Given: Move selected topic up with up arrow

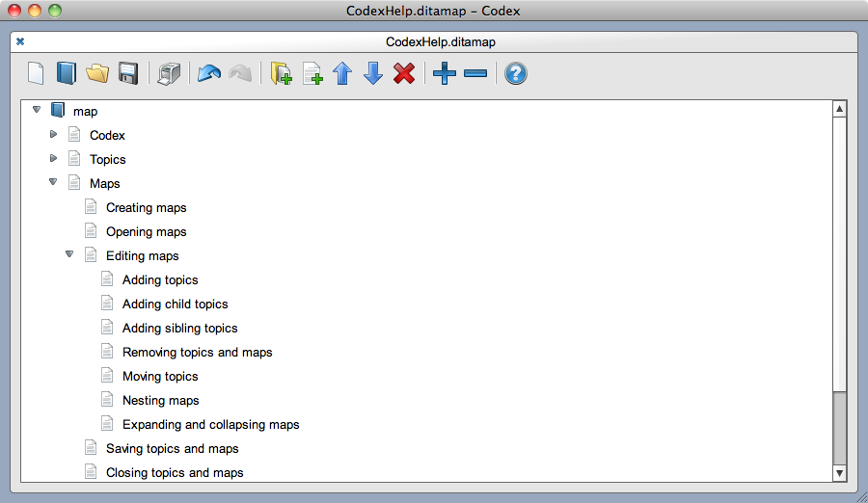Looking at the screenshot, I should click(x=342, y=73).
